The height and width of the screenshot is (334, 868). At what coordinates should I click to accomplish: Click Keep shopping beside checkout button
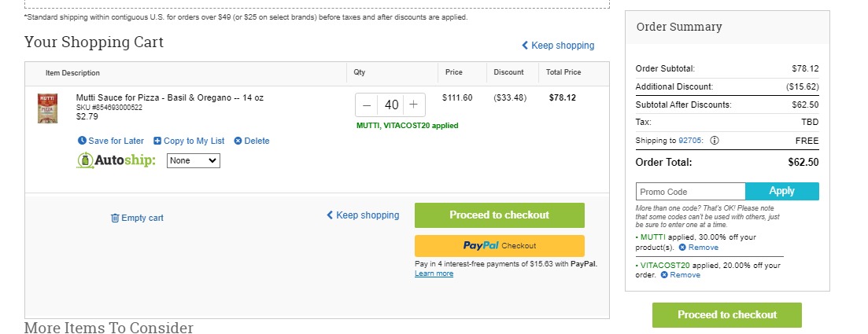(363, 215)
